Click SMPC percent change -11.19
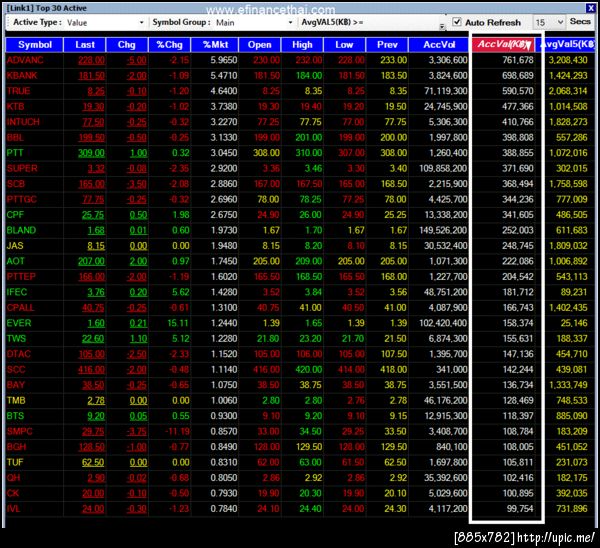 click(x=177, y=432)
